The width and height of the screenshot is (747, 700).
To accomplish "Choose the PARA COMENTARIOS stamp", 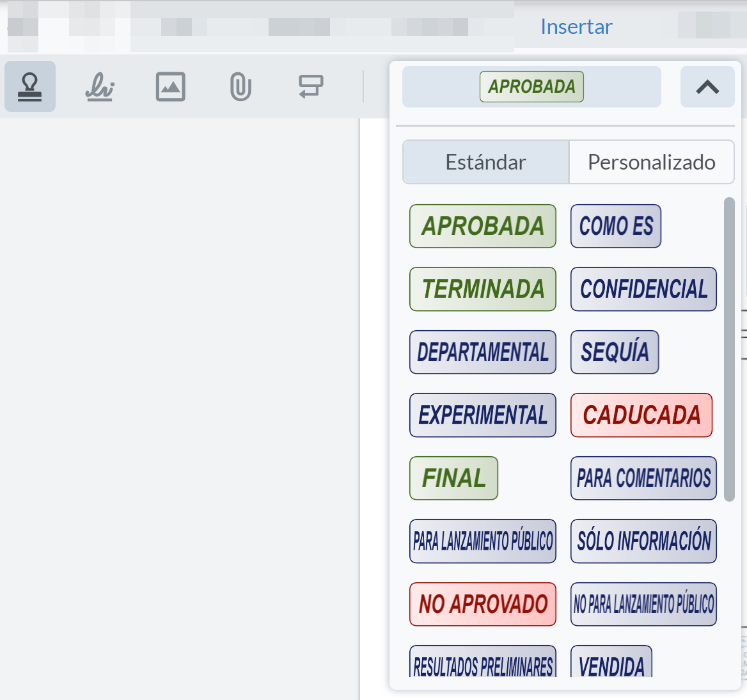I will click(643, 479).
